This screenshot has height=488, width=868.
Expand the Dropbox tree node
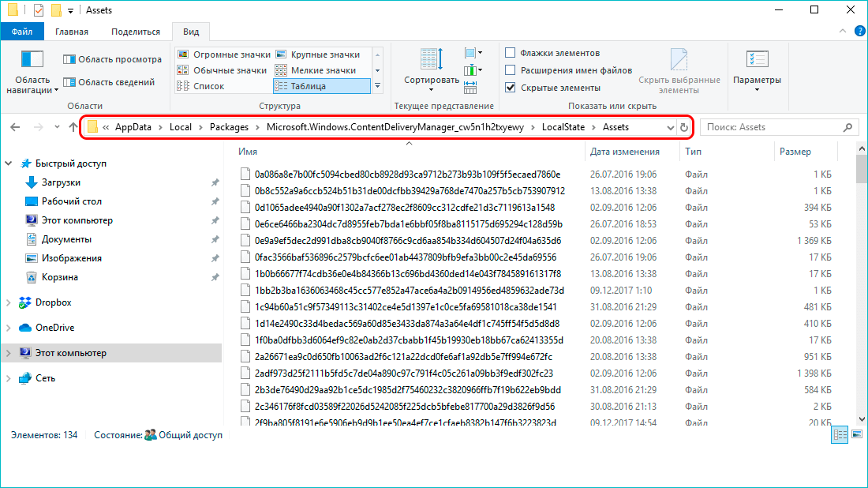pos(9,302)
